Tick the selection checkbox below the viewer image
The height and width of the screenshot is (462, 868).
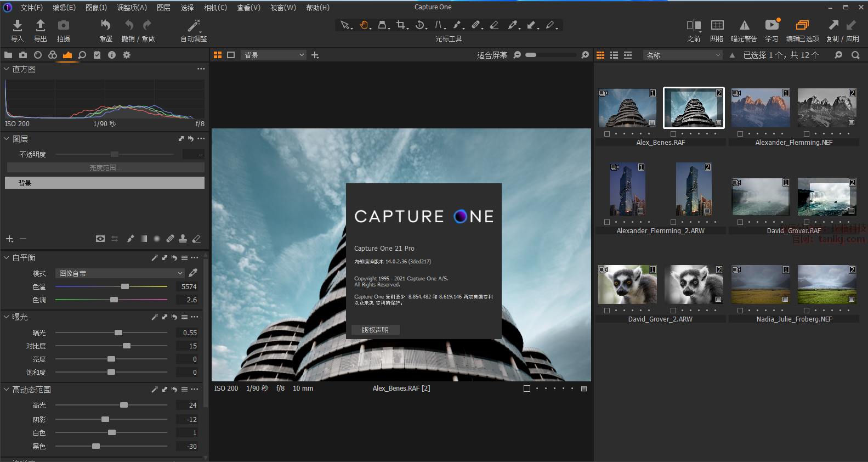click(527, 388)
